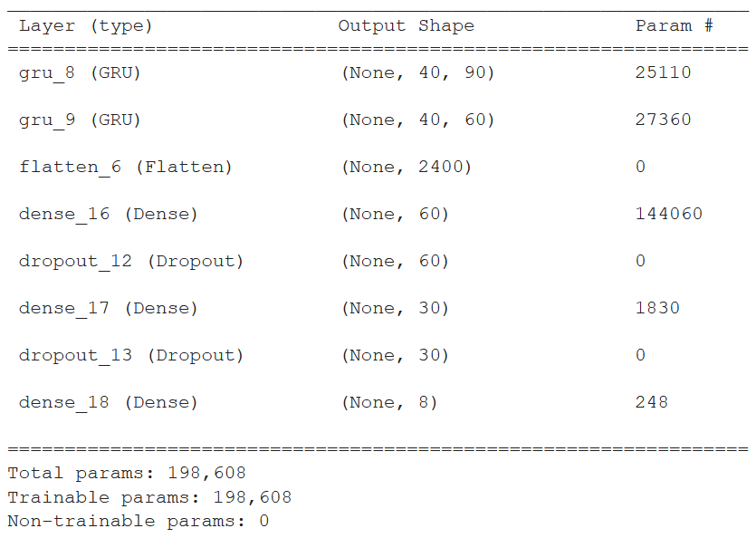
Task: Click the dropout_13 (Dropout) layer name
Action: (130, 355)
